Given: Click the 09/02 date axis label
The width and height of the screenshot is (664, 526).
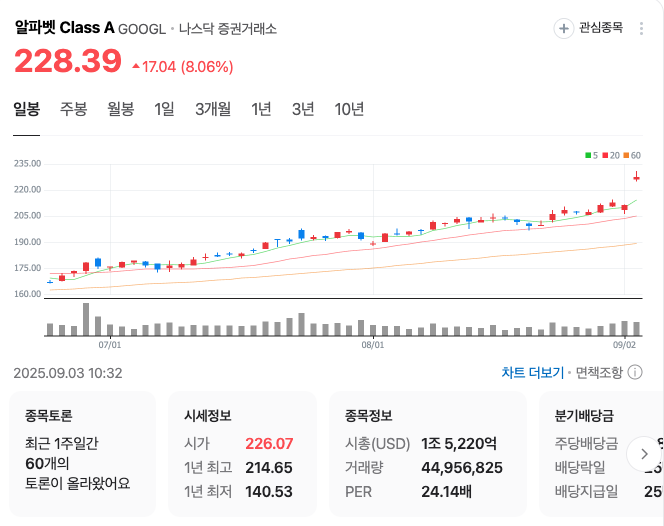Looking at the screenshot, I should coord(624,345).
